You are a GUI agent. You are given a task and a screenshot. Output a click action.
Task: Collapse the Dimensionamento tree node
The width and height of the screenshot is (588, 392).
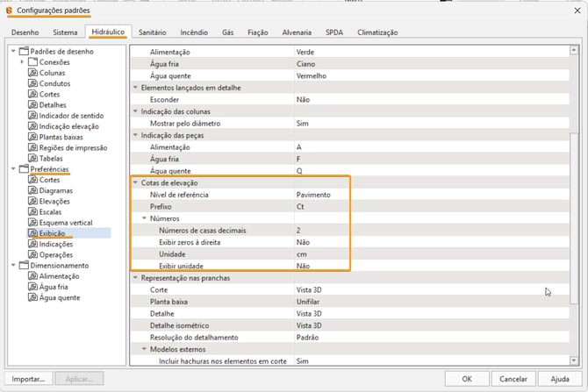coord(13,266)
